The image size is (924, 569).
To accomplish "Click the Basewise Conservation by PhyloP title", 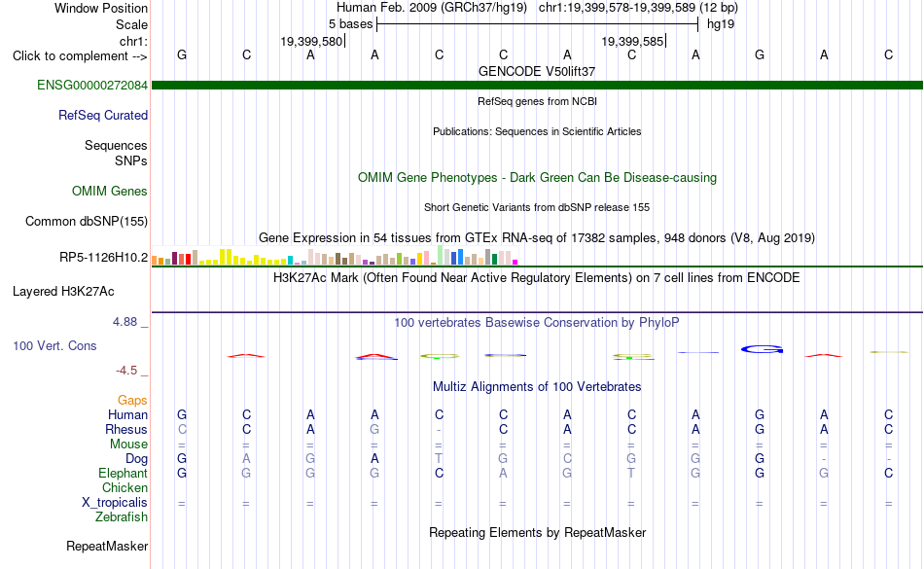I will pyautogui.click(x=536, y=322).
